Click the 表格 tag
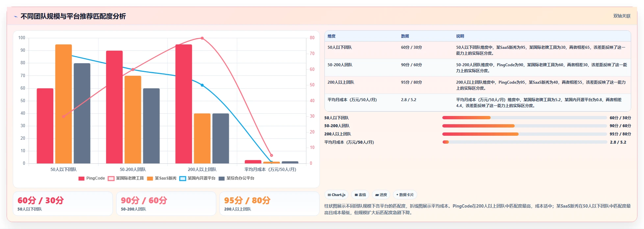Viewport: 644px width, 229px height. click(x=360, y=195)
